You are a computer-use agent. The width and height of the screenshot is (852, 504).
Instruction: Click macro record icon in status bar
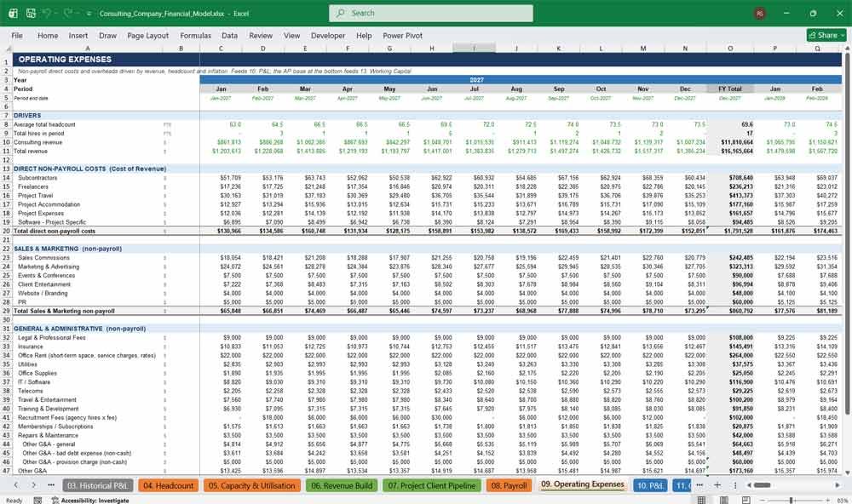[x=37, y=501]
